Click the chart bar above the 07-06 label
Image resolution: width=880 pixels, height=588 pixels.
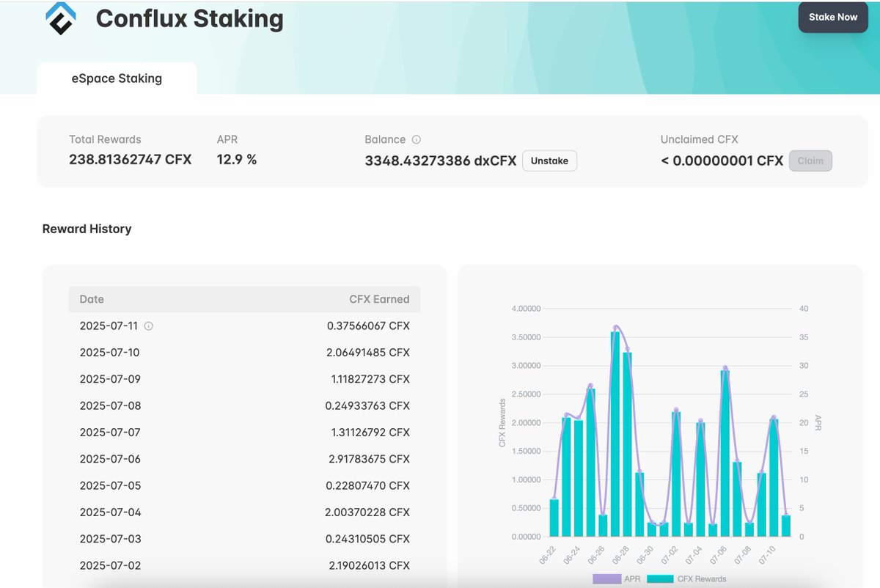725,453
